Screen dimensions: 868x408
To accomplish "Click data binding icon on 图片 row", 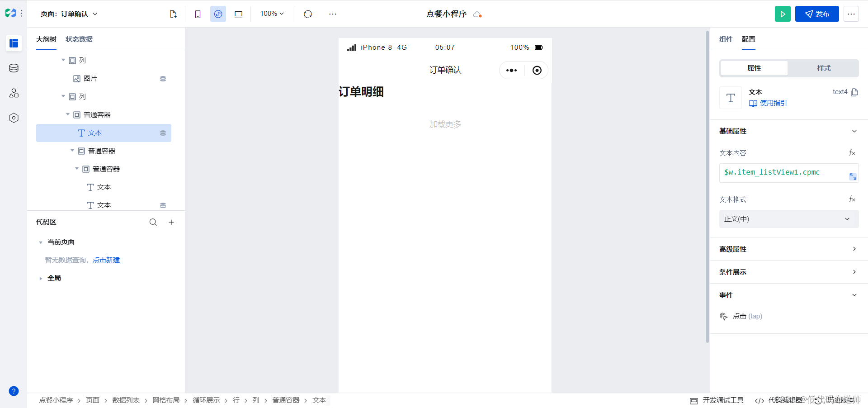I will pyautogui.click(x=163, y=79).
